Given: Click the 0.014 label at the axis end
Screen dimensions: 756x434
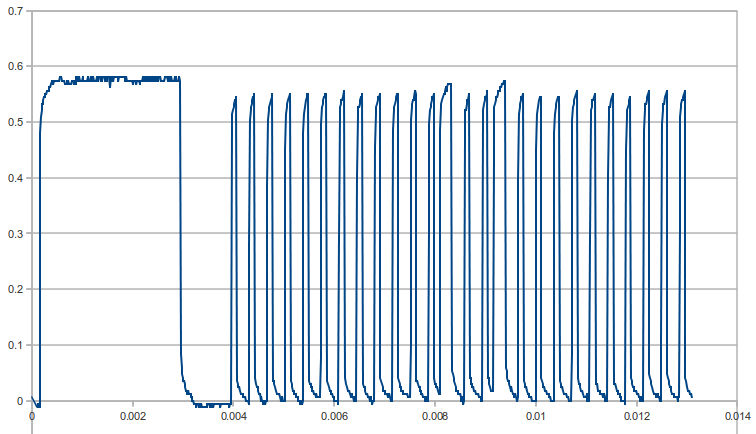Looking at the screenshot, I should [736, 416].
